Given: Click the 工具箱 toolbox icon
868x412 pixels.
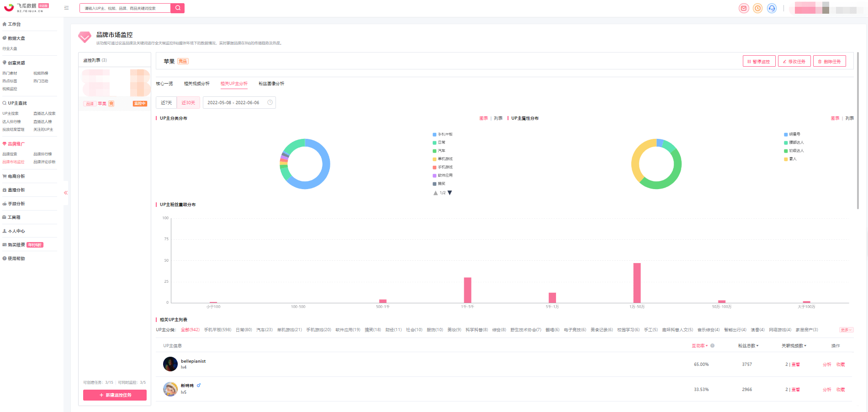Looking at the screenshot, I should pyautogui.click(x=5, y=217).
